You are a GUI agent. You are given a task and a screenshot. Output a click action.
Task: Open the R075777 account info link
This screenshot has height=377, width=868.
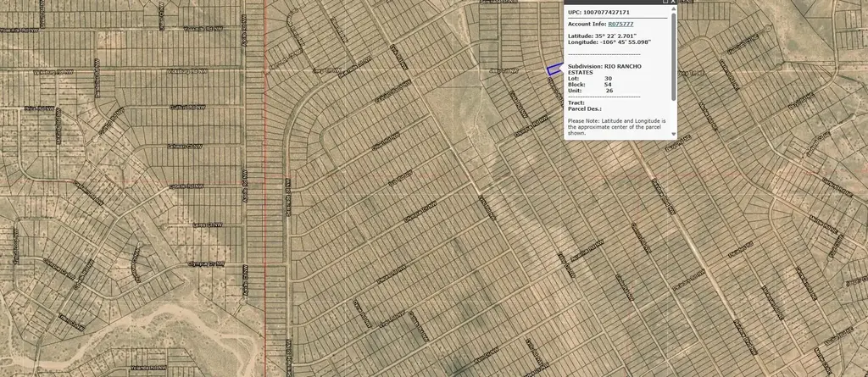pyautogui.click(x=620, y=24)
